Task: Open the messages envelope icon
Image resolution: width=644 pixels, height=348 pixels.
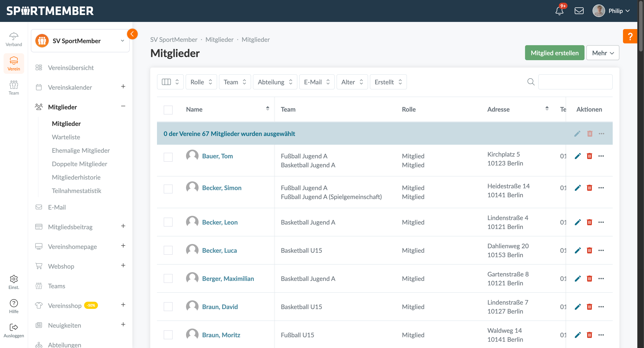Action: pos(579,11)
